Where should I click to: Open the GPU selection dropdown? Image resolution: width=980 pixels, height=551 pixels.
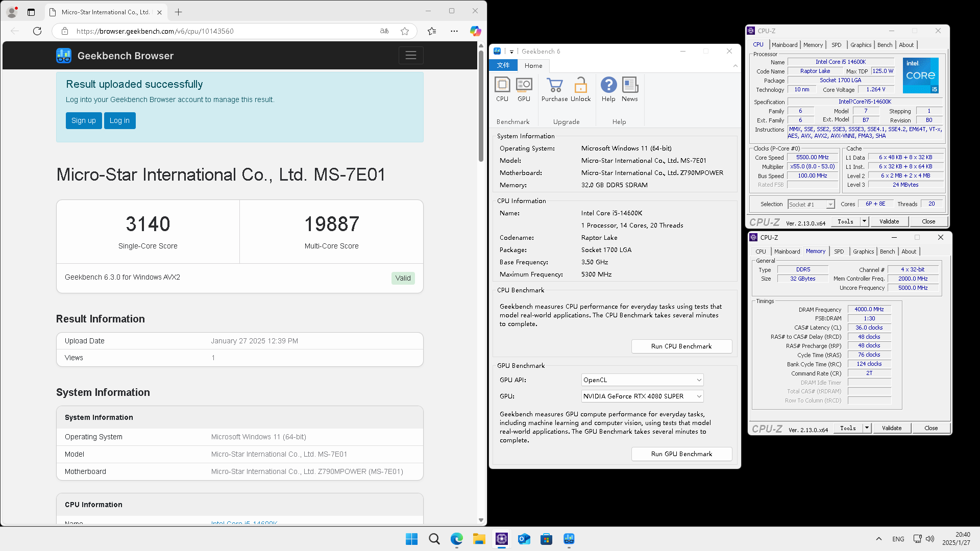coord(642,396)
